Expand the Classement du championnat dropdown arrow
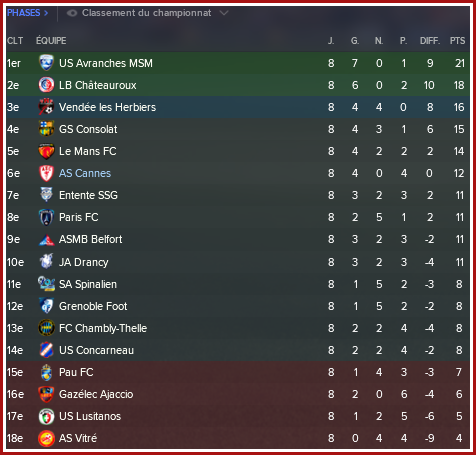Viewport: 476px width, 455px height. click(x=224, y=13)
